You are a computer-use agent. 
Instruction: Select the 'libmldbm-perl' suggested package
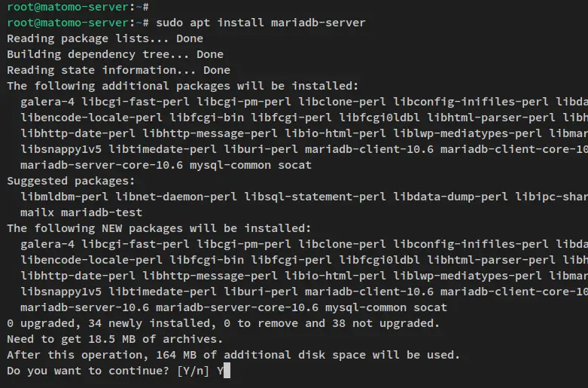coord(64,197)
